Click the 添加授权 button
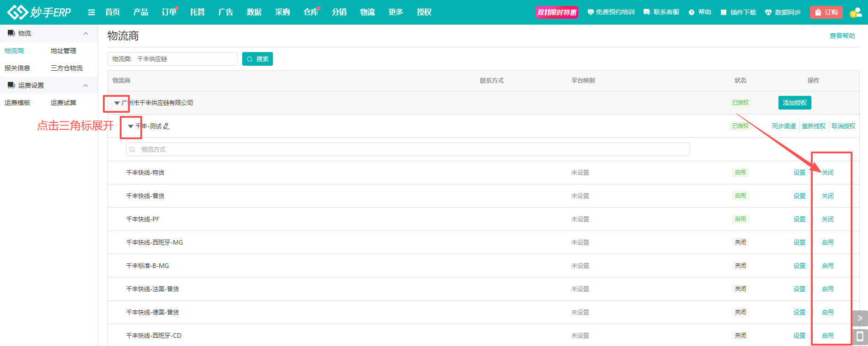 (x=794, y=103)
